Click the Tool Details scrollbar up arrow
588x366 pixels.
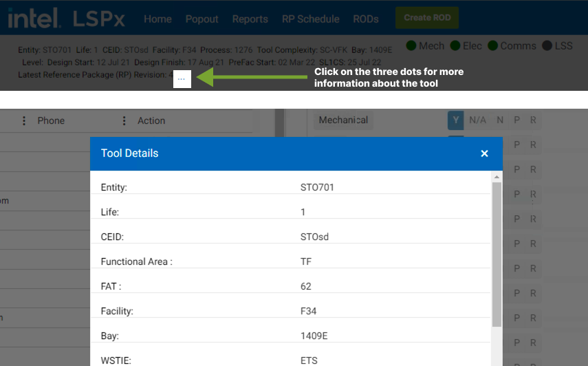click(497, 177)
